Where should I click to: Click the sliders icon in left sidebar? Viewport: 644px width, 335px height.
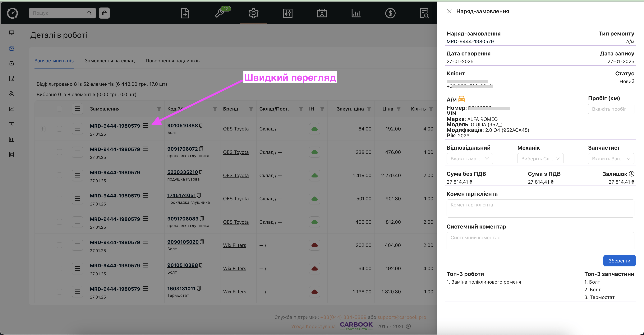11,139
